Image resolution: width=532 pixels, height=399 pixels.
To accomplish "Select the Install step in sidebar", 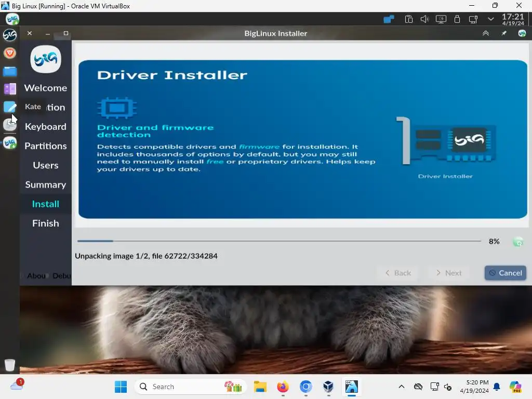I will 46,204.
